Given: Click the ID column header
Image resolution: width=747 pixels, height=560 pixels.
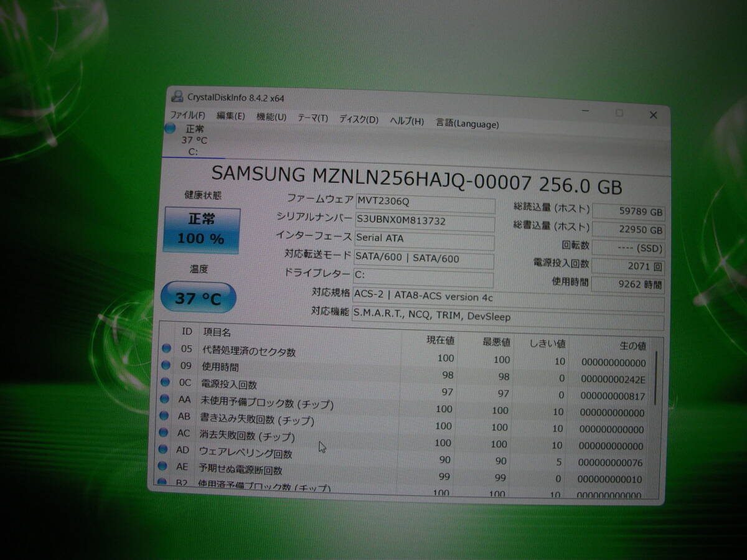Looking at the screenshot, I should [187, 331].
